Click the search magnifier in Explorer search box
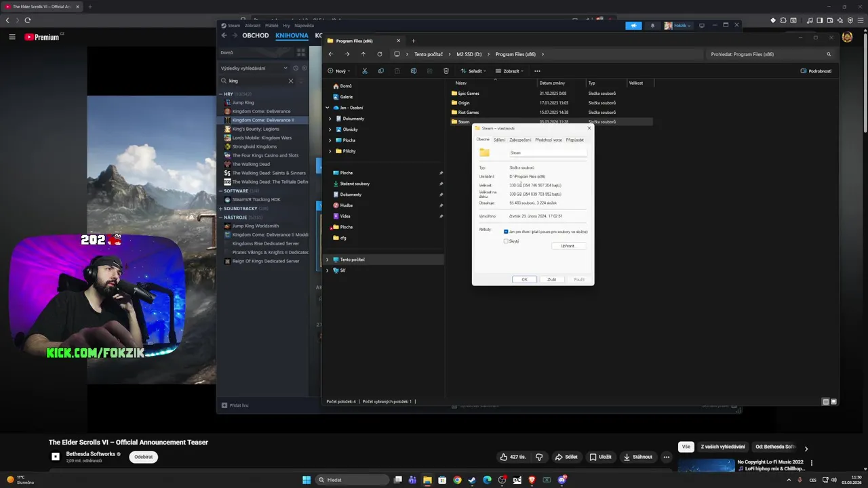 829,54
